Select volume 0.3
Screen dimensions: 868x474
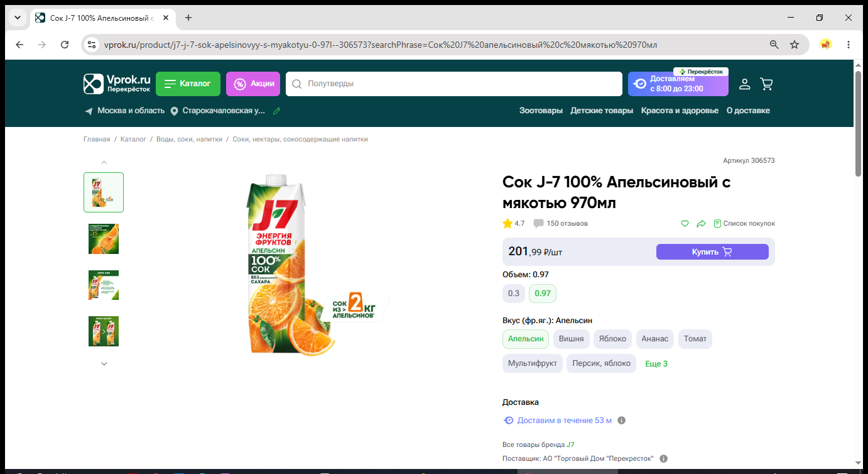pyautogui.click(x=514, y=294)
